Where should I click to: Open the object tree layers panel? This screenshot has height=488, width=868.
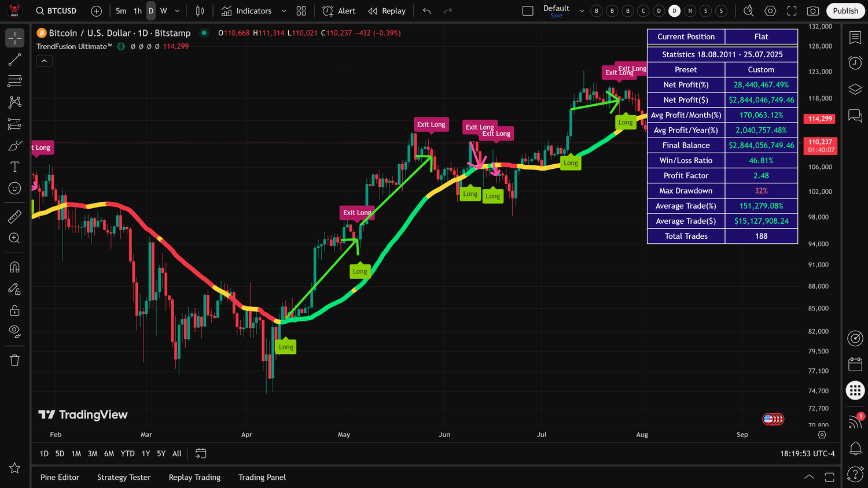coord(855,89)
